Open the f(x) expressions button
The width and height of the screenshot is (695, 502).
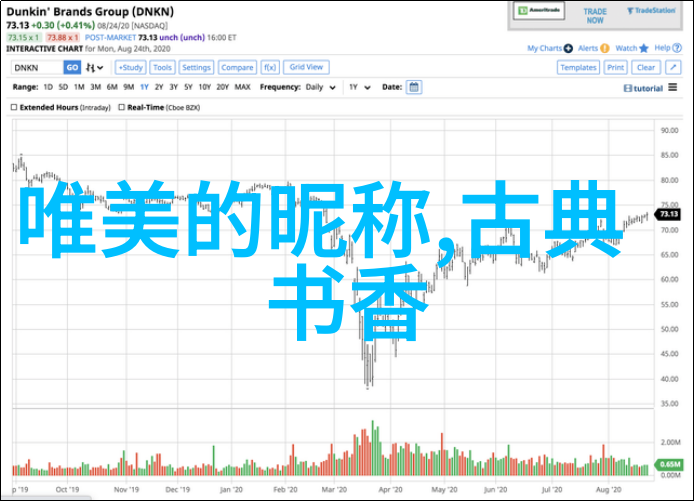coord(270,67)
